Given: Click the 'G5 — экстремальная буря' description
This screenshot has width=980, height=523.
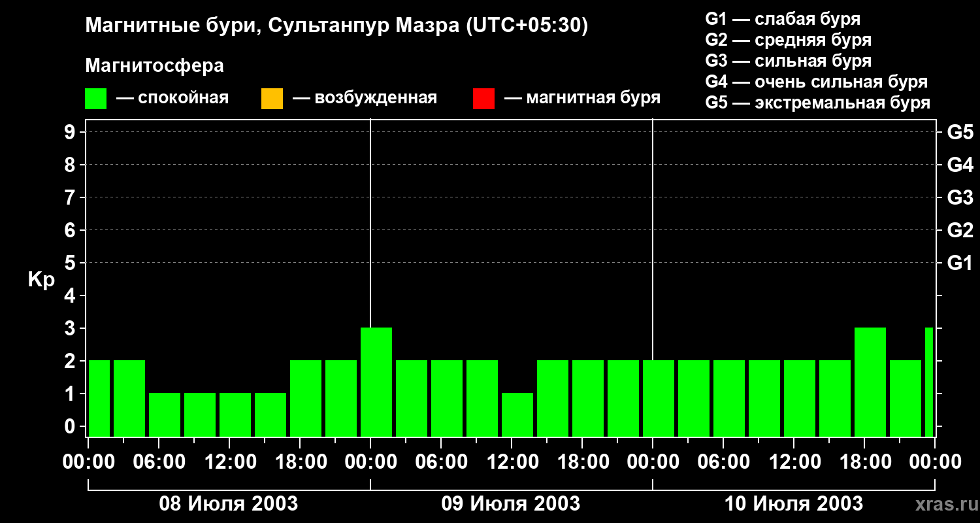Looking at the screenshot, I should pos(818,103).
